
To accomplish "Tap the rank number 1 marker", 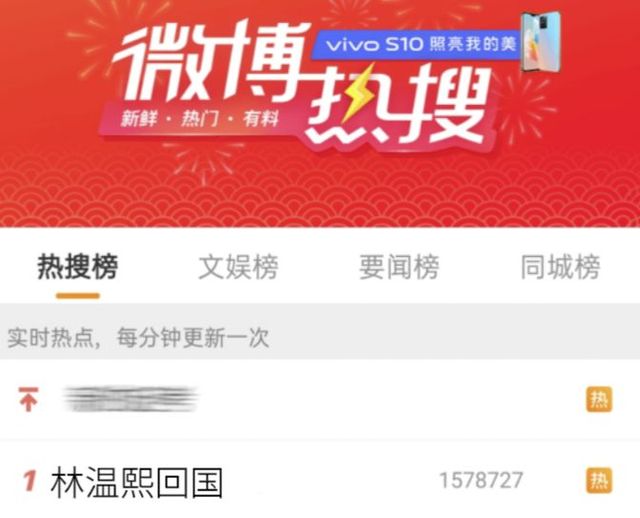I will (30, 480).
